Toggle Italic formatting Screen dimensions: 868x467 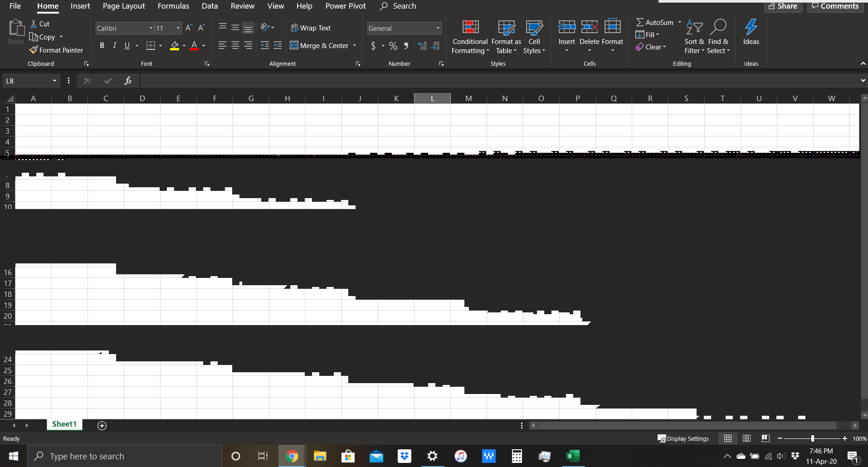(114, 45)
